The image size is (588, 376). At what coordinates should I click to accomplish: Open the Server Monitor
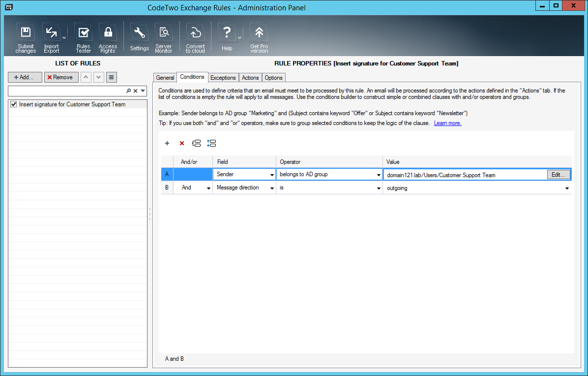click(x=164, y=39)
